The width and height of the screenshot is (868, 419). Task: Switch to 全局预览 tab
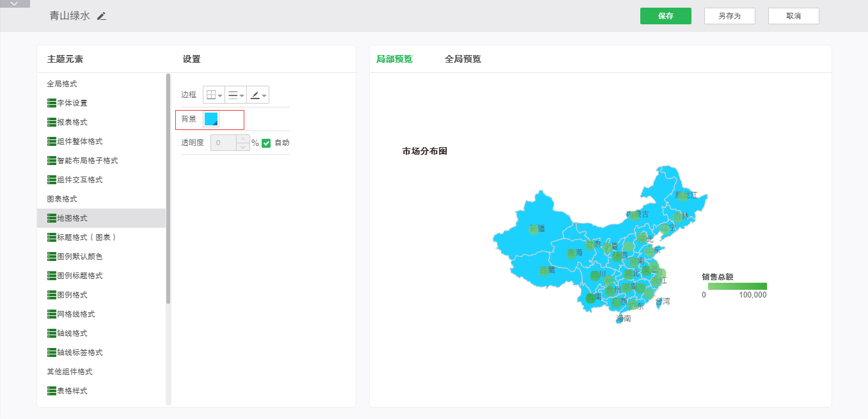pos(462,59)
